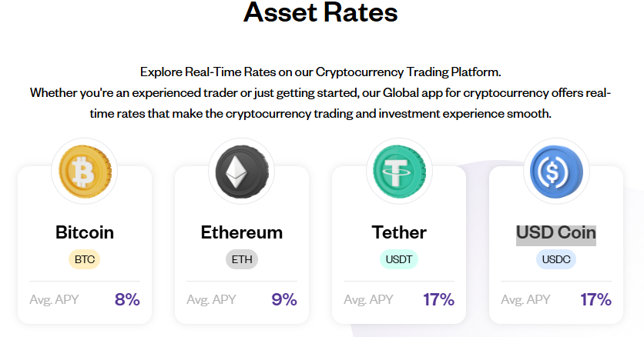Click Avg. APY label on Bitcoin card
The image size is (644, 337).
pyautogui.click(x=54, y=300)
